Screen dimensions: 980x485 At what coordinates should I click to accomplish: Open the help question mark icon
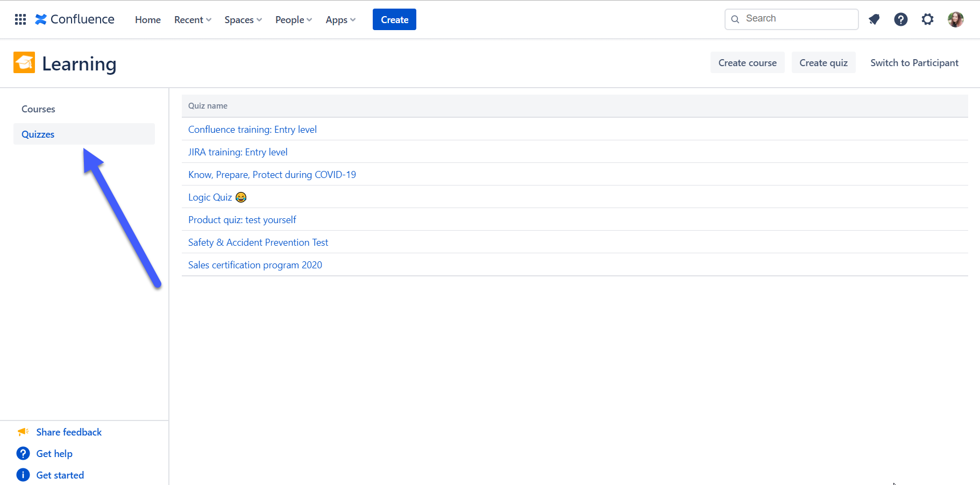click(901, 19)
